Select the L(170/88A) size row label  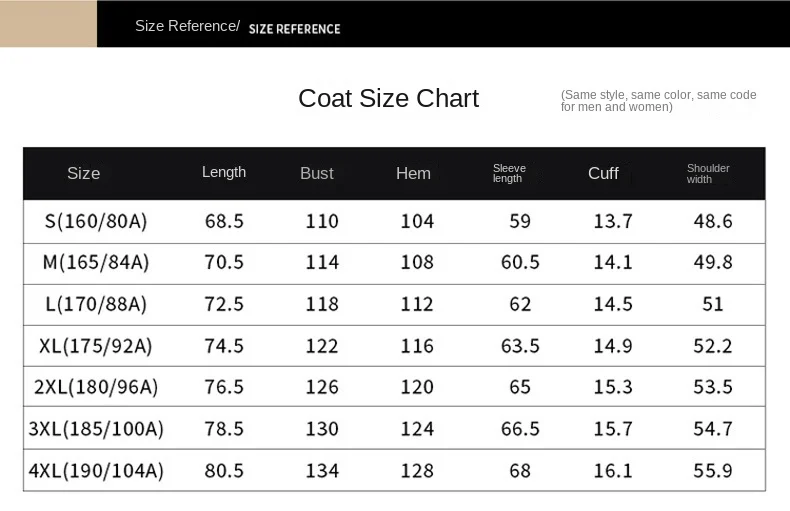pyautogui.click(x=96, y=304)
